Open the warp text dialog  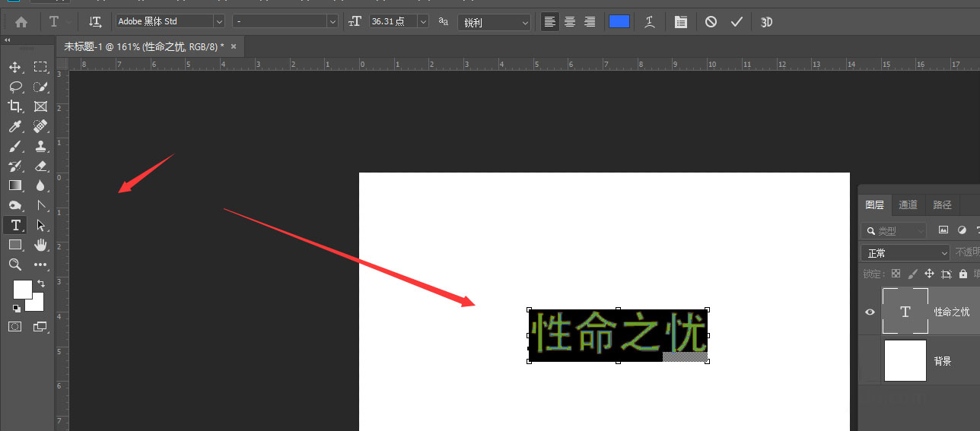click(x=650, y=22)
